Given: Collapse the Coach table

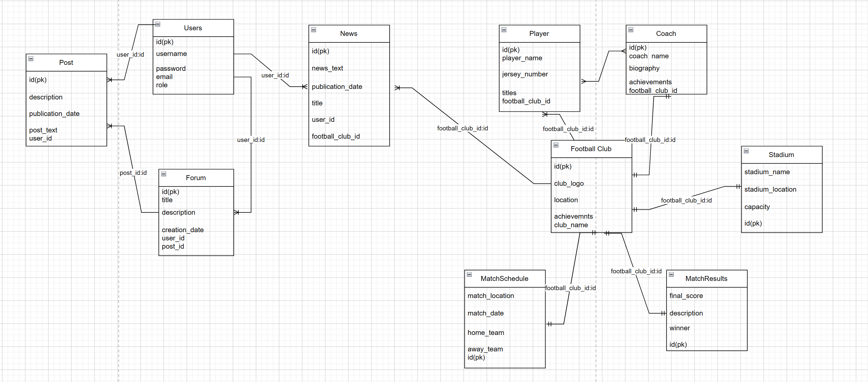Looking at the screenshot, I should [x=631, y=30].
